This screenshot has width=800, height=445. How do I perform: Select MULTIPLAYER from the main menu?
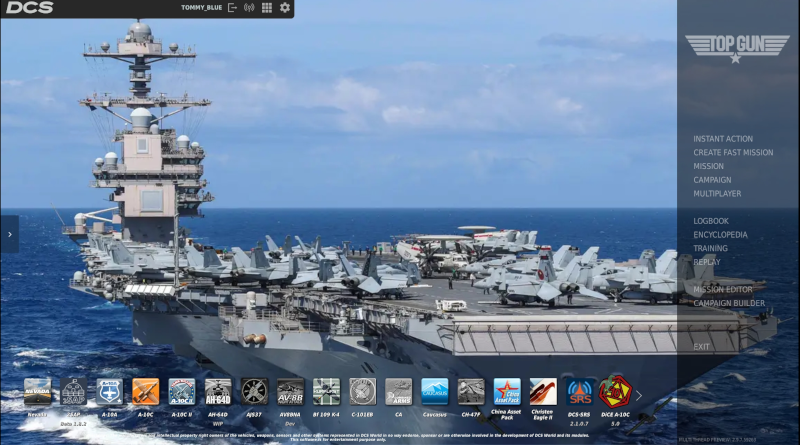tap(718, 194)
